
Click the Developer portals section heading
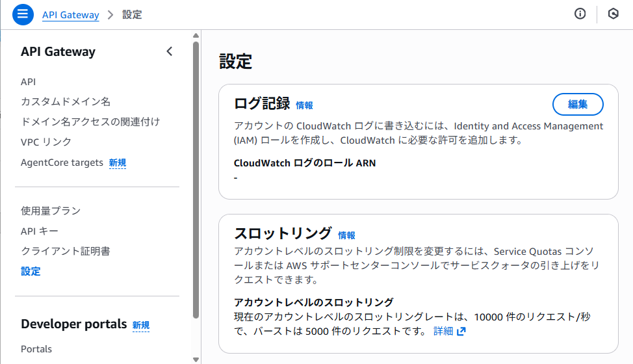[x=74, y=324]
